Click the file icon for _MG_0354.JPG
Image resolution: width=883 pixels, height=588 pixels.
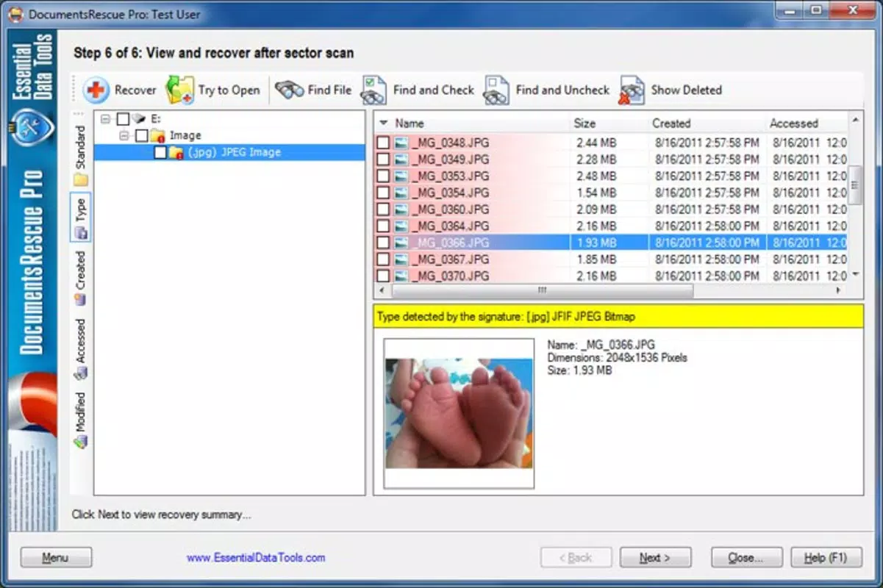coord(401,193)
